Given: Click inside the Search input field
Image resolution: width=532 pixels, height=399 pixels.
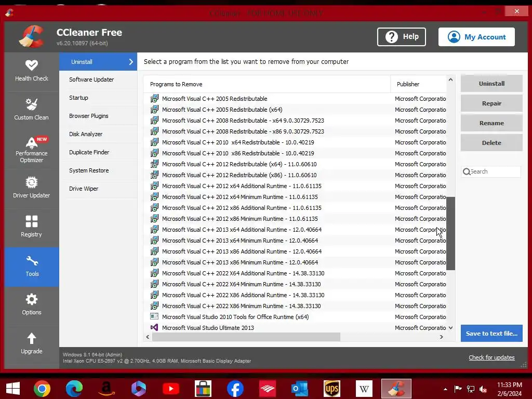Looking at the screenshot, I should click(x=490, y=171).
